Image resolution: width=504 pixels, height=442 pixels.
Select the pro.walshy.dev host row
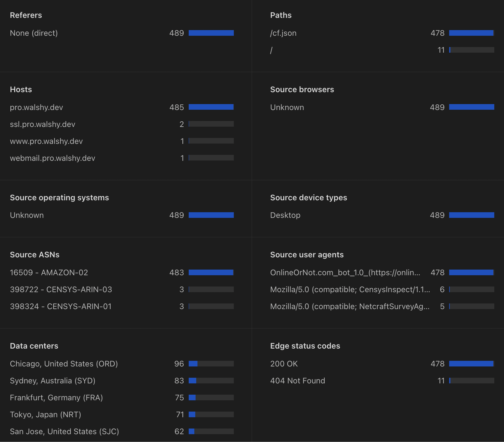tap(36, 108)
